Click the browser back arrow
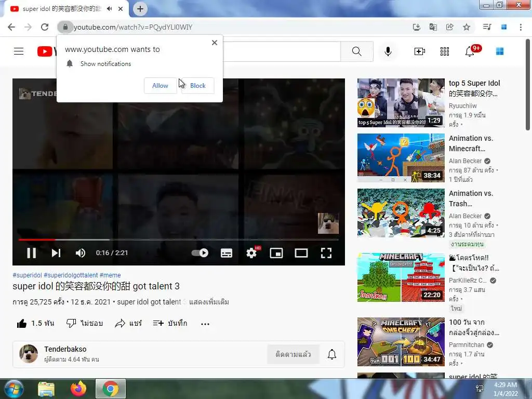This screenshot has height=399, width=532. point(11,27)
